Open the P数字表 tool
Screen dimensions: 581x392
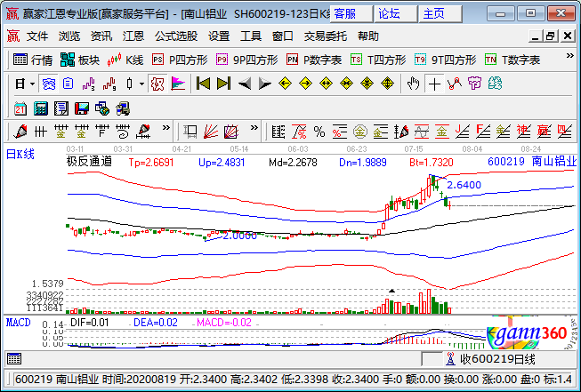coord(314,60)
